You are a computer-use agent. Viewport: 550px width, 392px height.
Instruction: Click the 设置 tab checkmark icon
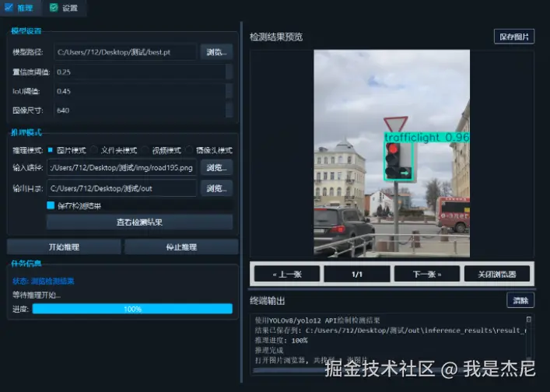point(53,7)
